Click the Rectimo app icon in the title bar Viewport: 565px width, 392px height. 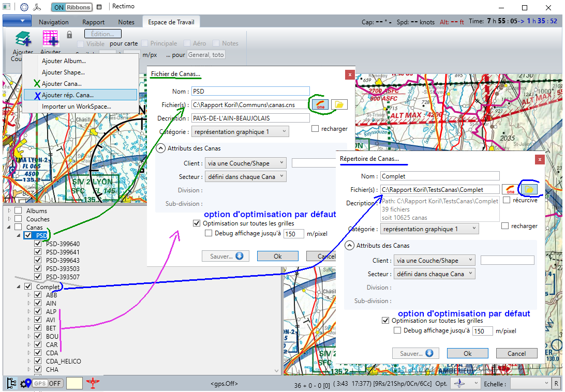pyautogui.click(x=7, y=7)
